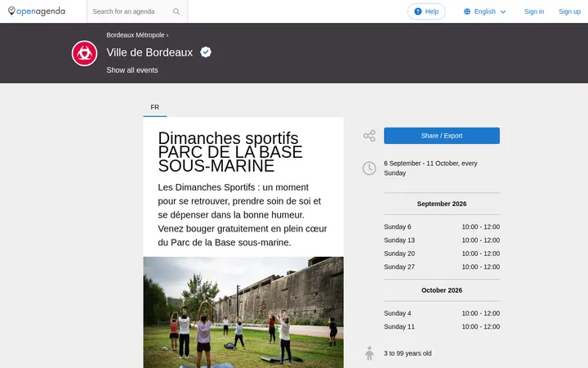Click the September 2026 heading

click(x=441, y=204)
